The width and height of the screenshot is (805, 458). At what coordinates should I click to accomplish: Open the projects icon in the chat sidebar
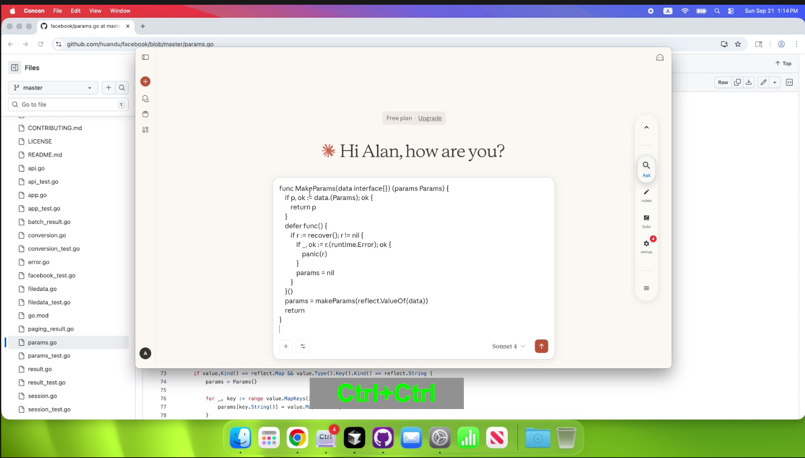tap(145, 114)
